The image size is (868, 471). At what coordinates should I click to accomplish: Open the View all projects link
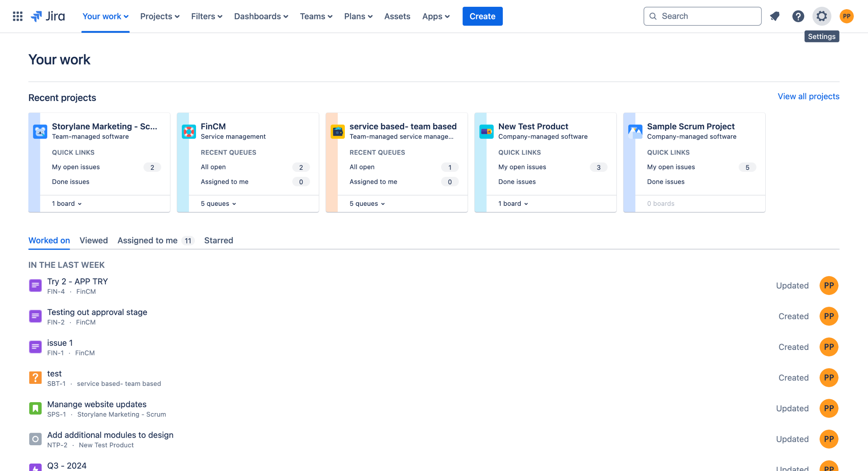click(808, 96)
